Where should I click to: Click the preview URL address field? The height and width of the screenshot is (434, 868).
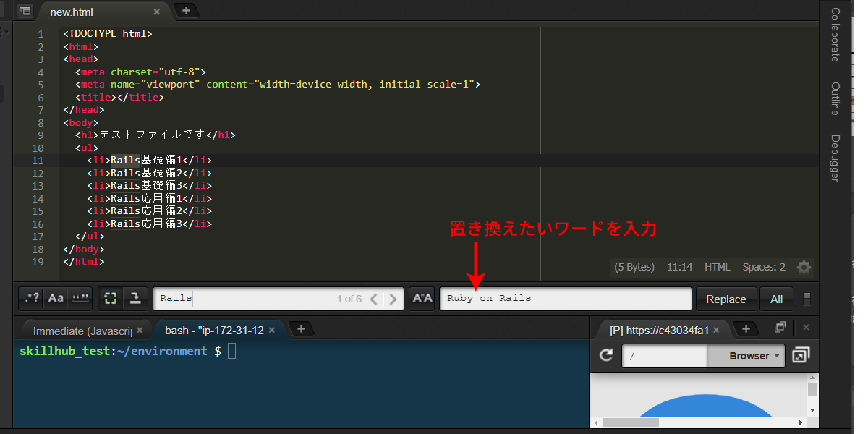tap(664, 356)
